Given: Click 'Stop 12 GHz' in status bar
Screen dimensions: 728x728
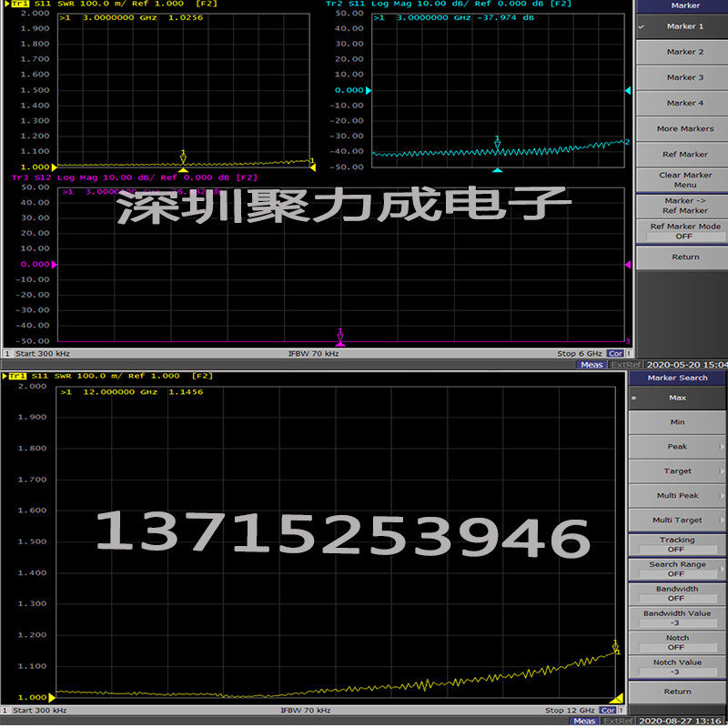Looking at the screenshot, I should pyautogui.click(x=570, y=711).
